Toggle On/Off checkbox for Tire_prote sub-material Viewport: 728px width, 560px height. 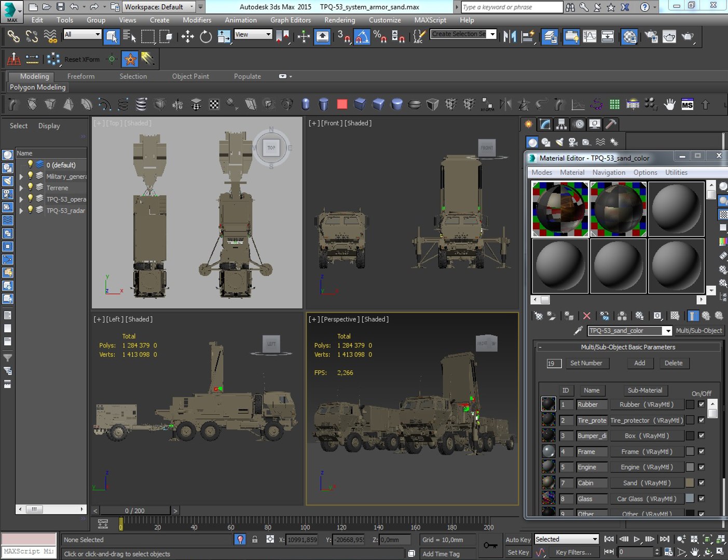701,420
